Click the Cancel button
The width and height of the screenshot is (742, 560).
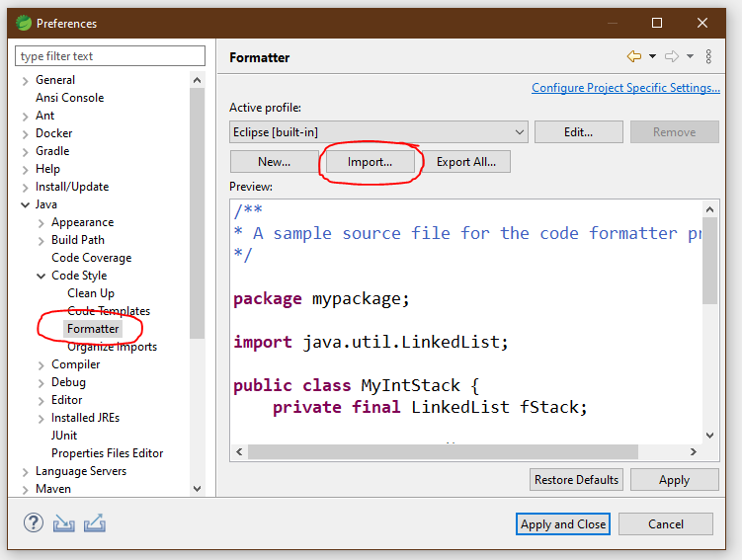tap(666, 524)
